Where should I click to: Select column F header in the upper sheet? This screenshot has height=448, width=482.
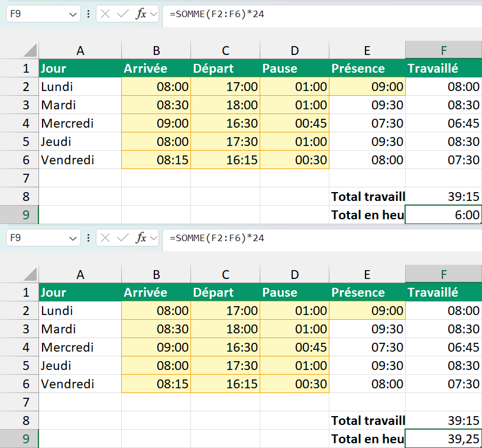pyautogui.click(x=444, y=50)
